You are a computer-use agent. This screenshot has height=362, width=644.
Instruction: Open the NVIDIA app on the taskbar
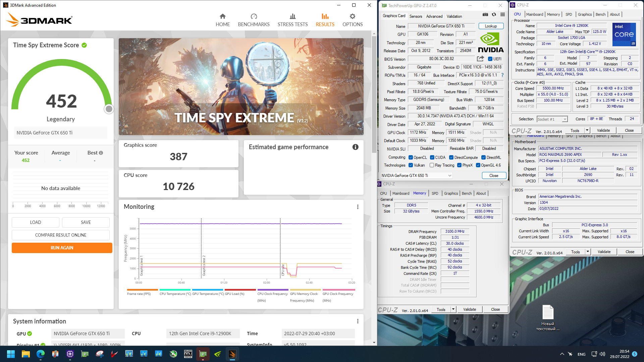[218, 354]
